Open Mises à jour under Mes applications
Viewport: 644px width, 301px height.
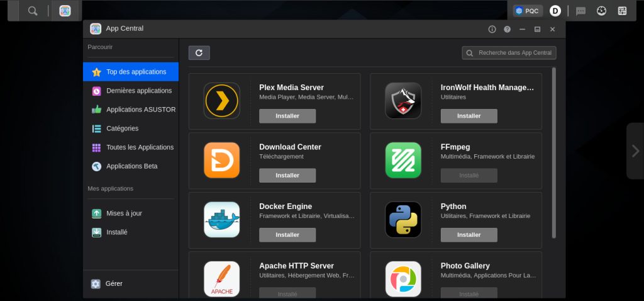pyautogui.click(x=131, y=213)
